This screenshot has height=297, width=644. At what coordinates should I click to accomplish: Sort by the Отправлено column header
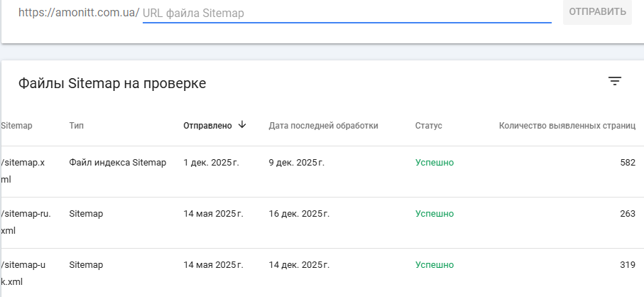tap(207, 126)
